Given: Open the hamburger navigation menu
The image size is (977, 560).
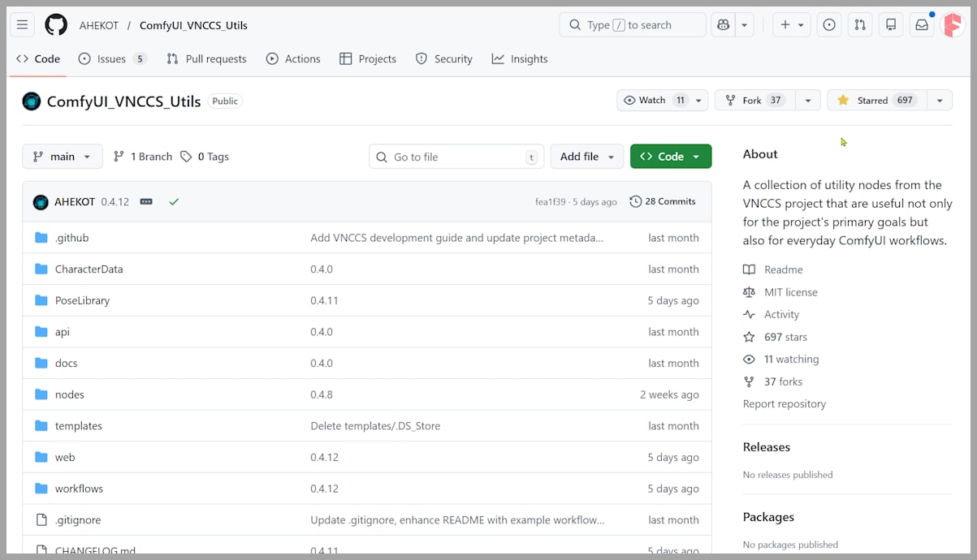Looking at the screenshot, I should pos(23,25).
